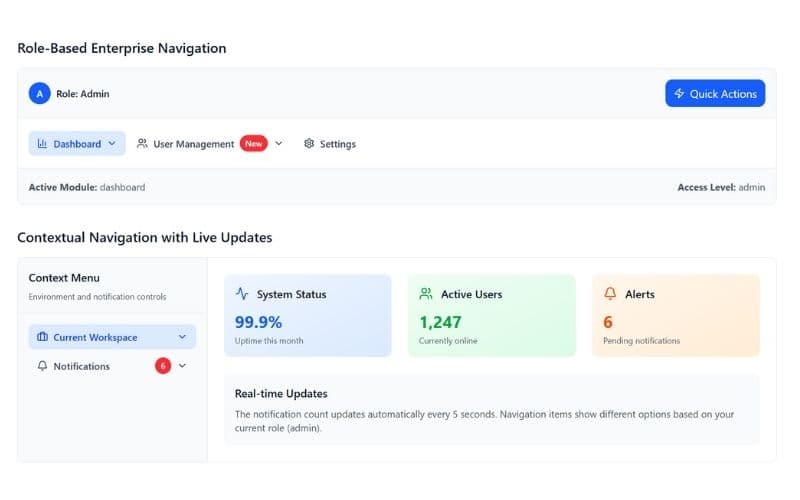Click the red notification count badge
This screenshot has height=500, width=800.
point(163,366)
